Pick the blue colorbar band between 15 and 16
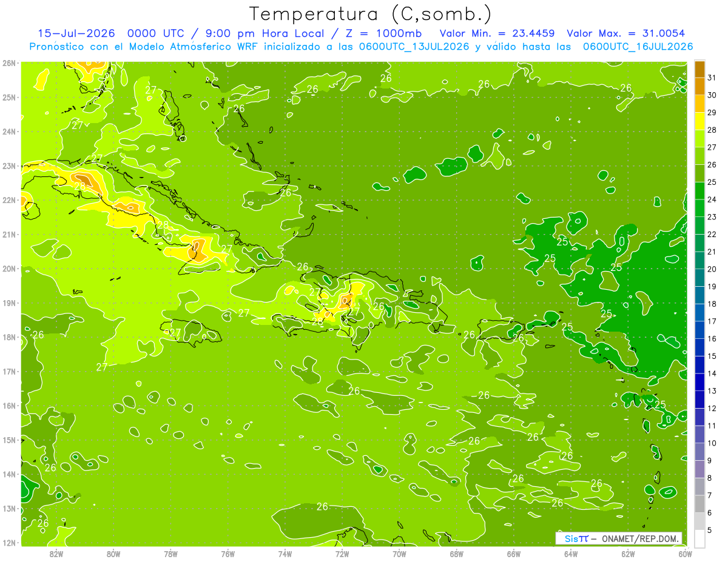Screen dimensions: 728x562 tap(699, 348)
